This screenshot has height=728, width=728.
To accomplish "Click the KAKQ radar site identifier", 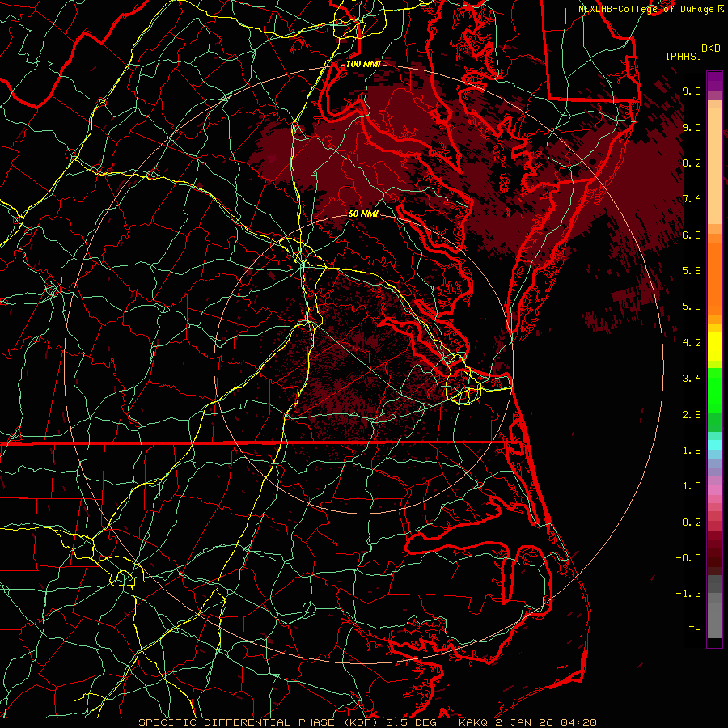I will (473, 722).
